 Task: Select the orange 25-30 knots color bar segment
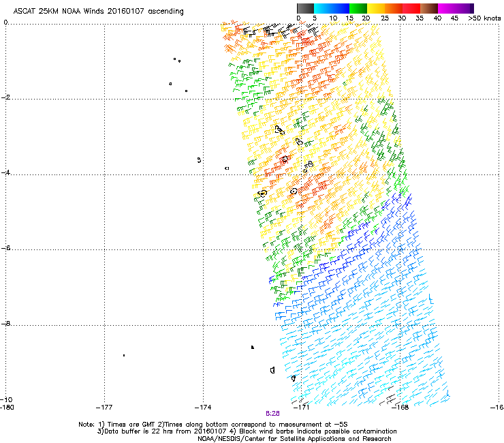coord(394,8)
